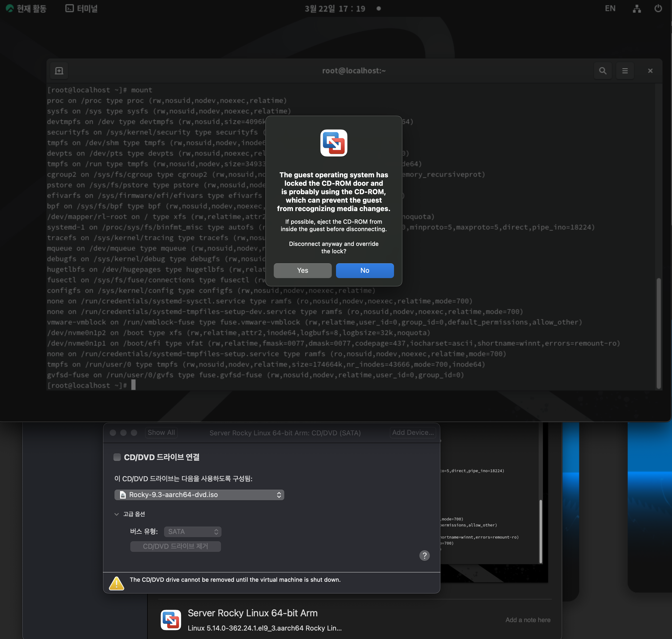Click Yes to override the lock
The image size is (672, 639).
tap(302, 270)
